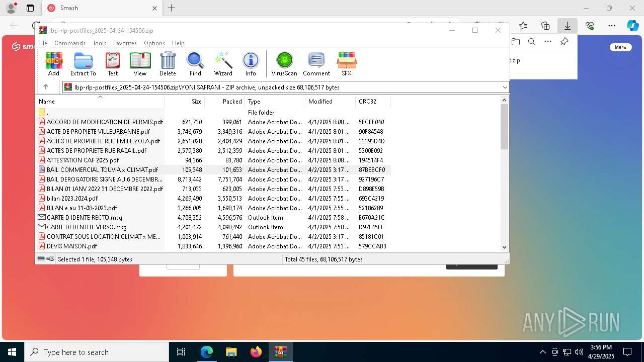This screenshot has height=362, width=644.
Task: Click the SFX toolbar icon
Action: click(x=347, y=64)
